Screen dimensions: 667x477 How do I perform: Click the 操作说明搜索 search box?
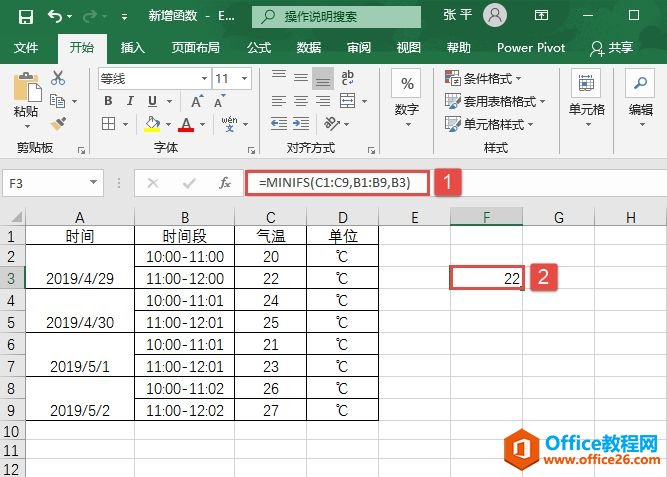click(x=336, y=17)
